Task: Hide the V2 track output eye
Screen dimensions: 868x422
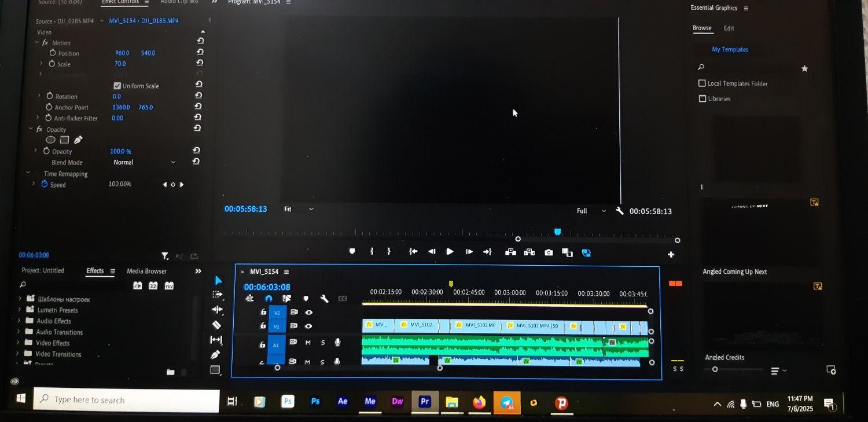Action: click(x=309, y=312)
